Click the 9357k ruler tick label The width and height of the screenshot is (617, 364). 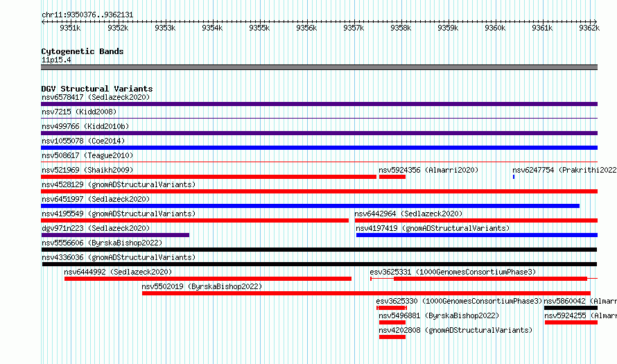354,28
